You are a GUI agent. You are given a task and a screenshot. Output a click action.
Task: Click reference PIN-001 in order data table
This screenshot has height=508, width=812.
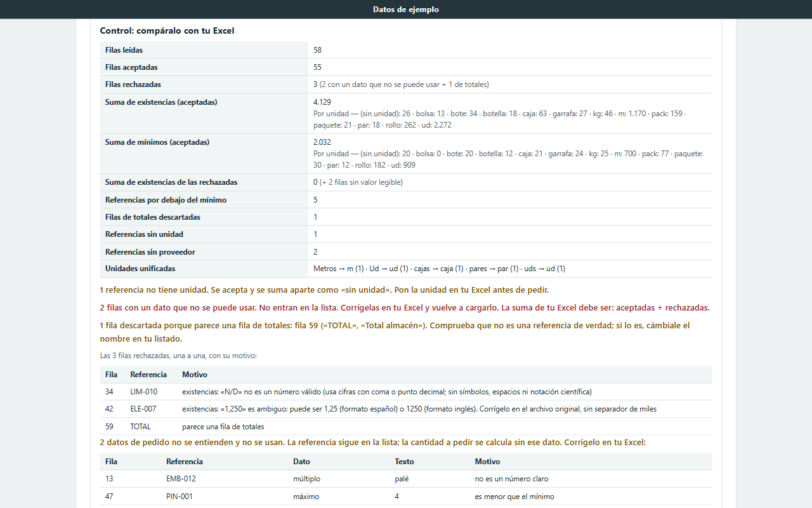(180, 497)
